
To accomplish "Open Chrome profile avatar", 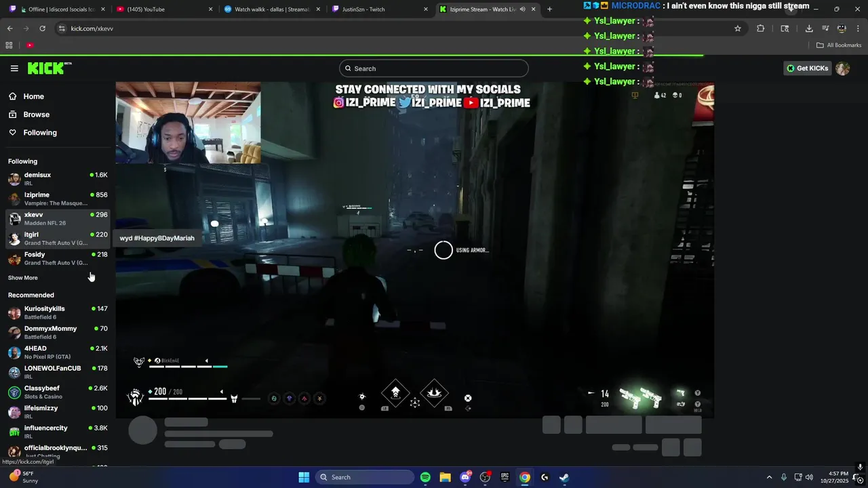I will (842, 28).
